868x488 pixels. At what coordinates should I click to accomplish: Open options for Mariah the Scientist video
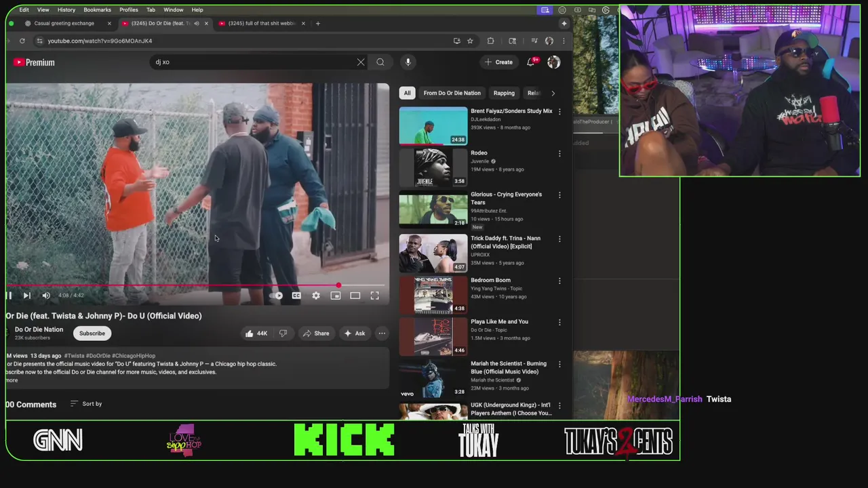(559, 365)
